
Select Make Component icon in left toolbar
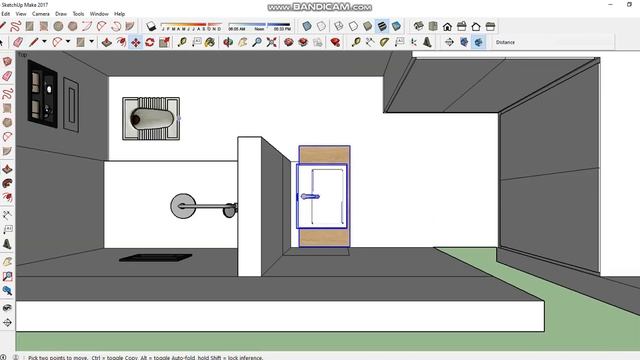[7, 62]
